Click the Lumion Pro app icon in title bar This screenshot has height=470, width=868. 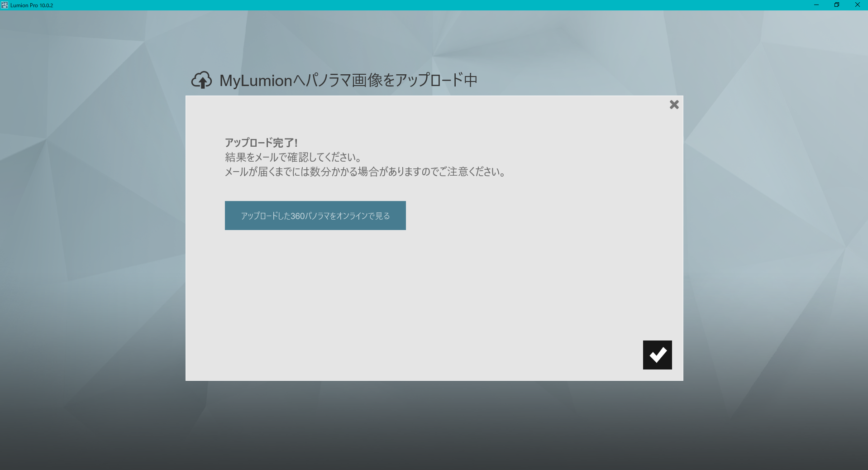click(x=5, y=5)
